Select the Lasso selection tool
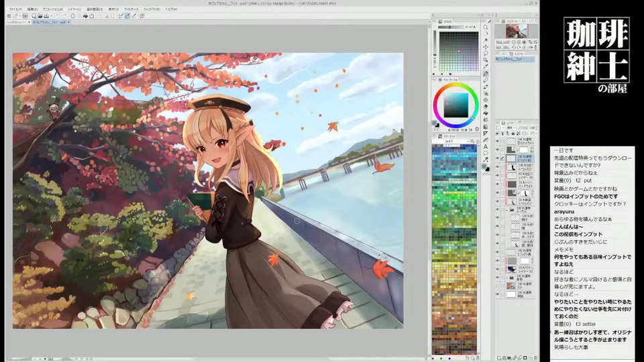 486,54
